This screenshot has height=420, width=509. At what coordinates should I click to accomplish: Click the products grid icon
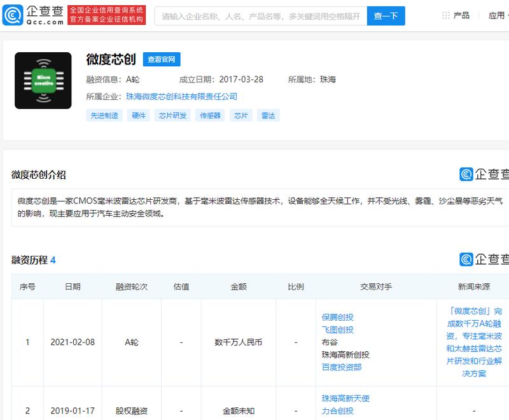(446, 15)
